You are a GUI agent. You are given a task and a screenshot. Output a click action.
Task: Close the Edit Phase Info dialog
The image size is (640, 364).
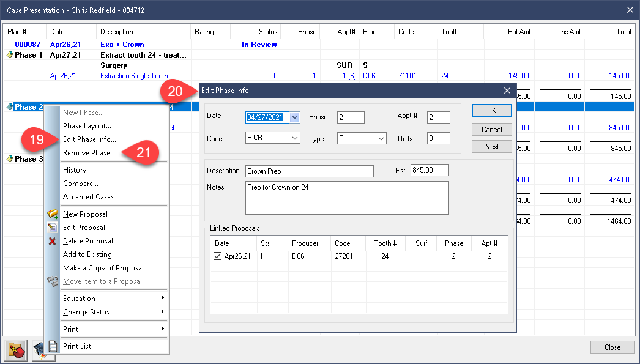pyautogui.click(x=507, y=91)
